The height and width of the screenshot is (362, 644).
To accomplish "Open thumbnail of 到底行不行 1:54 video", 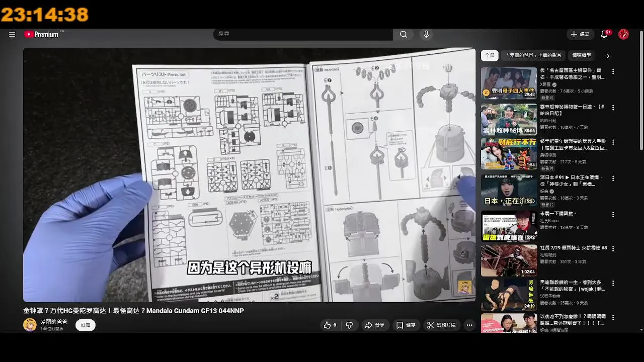I will pyautogui.click(x=509, y=154).
